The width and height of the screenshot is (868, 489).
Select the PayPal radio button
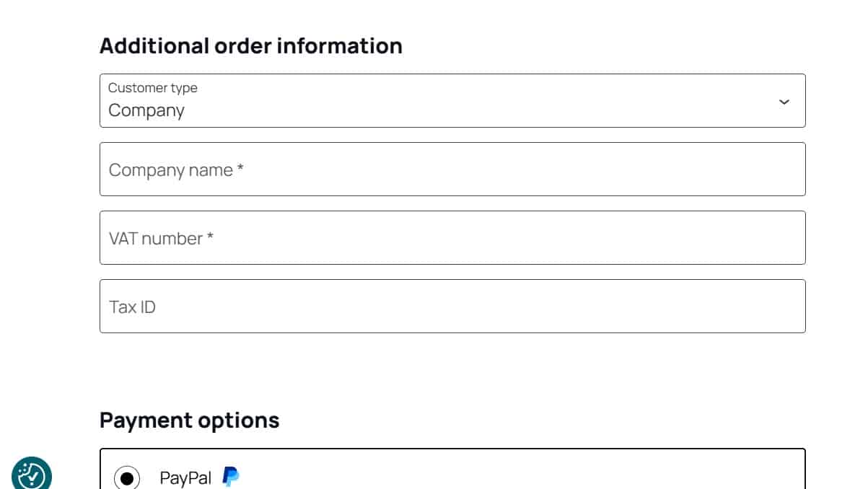[x=127, y=477]
